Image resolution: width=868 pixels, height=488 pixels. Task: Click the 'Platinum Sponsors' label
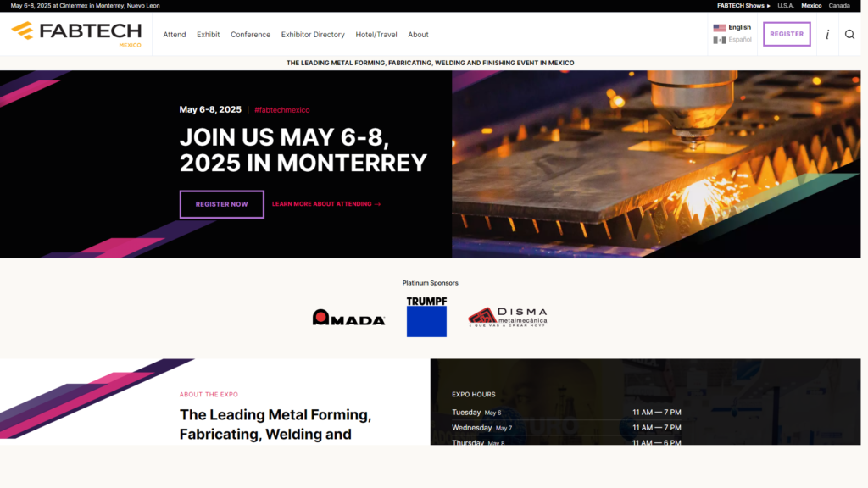tap(430, 283)
